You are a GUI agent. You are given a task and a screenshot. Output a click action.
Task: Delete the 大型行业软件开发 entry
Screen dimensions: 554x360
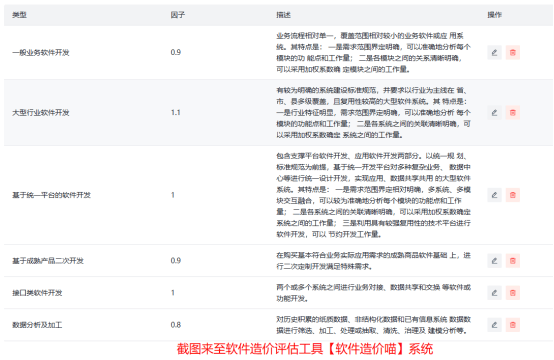point(513,113)
